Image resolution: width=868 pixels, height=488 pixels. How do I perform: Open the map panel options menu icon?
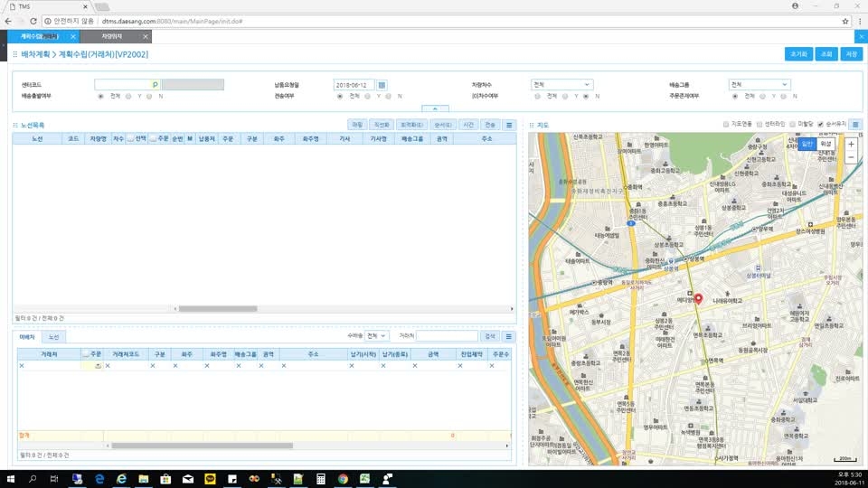(855, 125)
